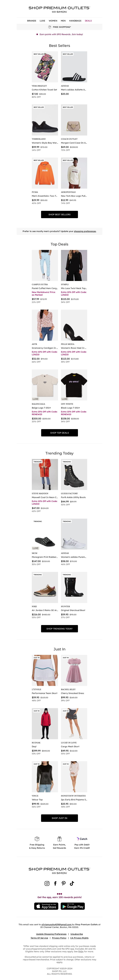Open the Instagram social icon

click(x=47, y=883)
